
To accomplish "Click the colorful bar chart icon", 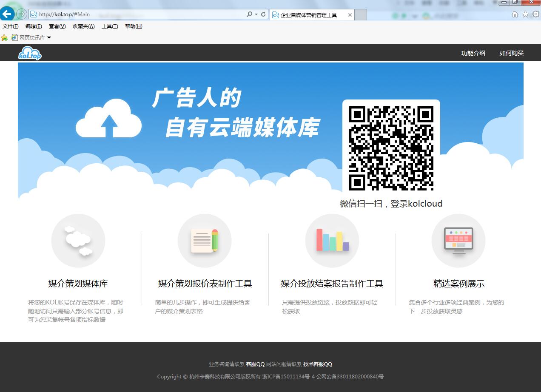I will pyautogui.click(x=332, y=241).
